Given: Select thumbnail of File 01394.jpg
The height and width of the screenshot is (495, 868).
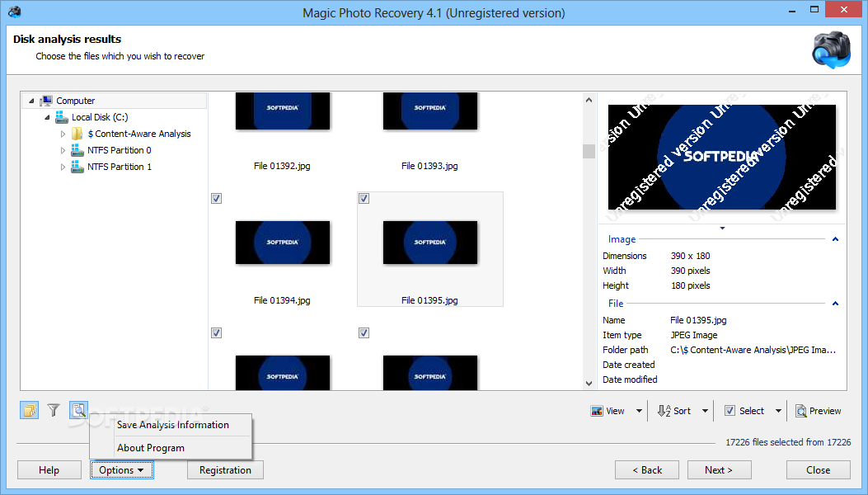Looking at the screenshot, I should pyautogui.click(x=282, y=243).
